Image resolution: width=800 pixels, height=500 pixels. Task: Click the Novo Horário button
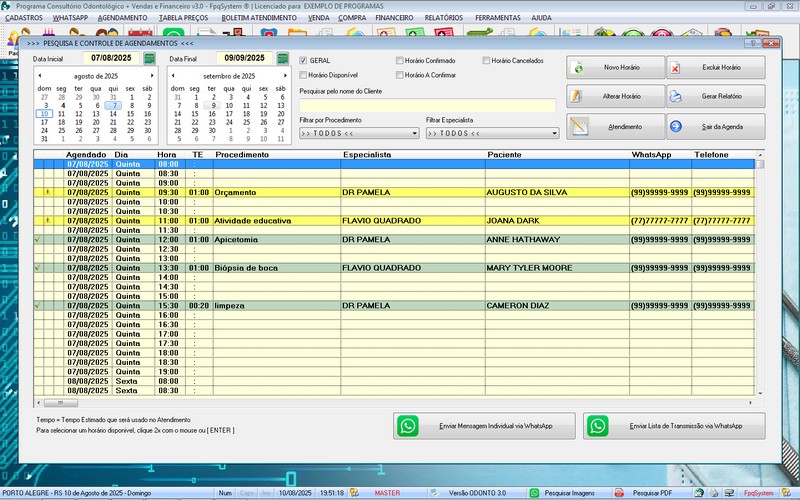click(615, 68)
